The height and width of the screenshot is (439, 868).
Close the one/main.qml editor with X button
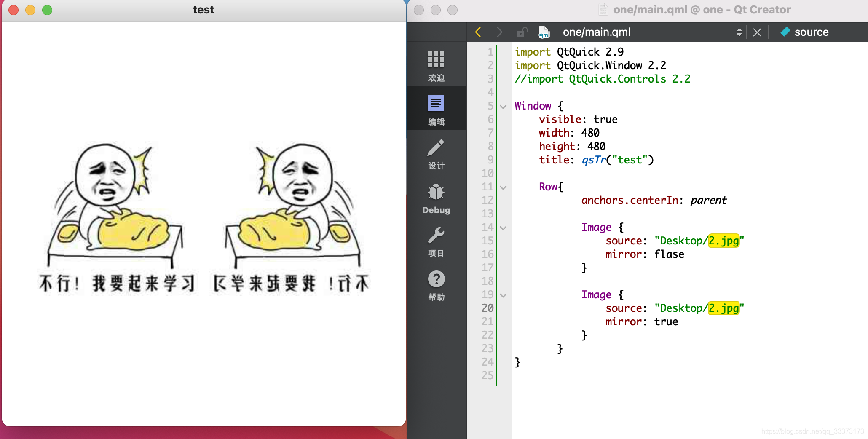pyautogui.click(x=757, y=32)
